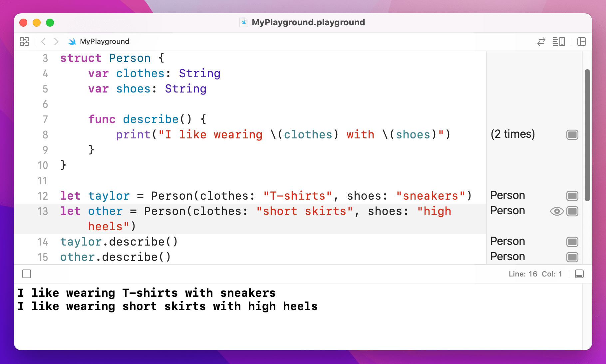The width and height of the screenshot is (606, 364).
Task: Toggle Quick Look eye on line 13
Action: [x=557, y=211]
